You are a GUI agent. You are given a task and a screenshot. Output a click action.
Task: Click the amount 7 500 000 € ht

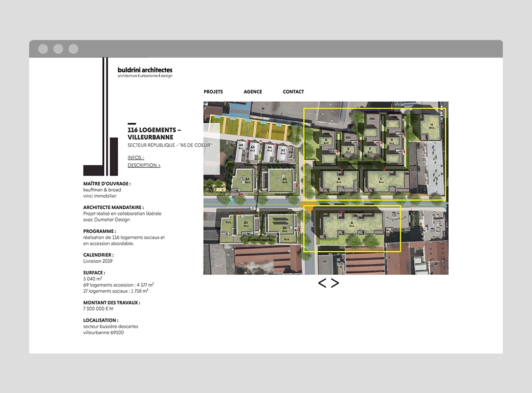[x=98, y=309]
